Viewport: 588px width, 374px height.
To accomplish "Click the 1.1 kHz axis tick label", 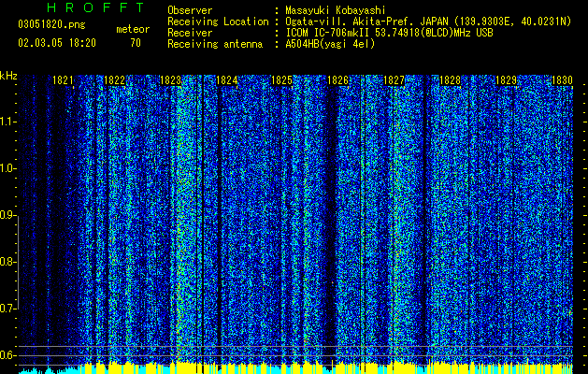I will 8,122.
